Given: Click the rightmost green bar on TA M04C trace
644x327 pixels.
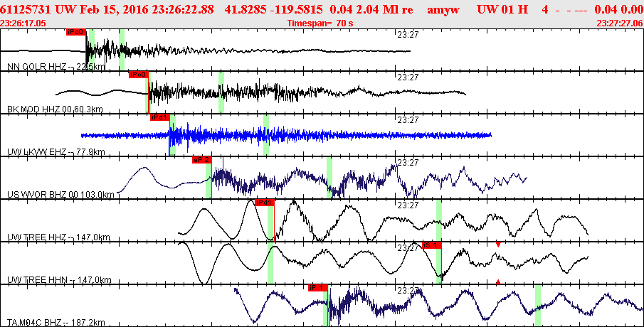Looking at the screenshot, I should pos(538,306).
